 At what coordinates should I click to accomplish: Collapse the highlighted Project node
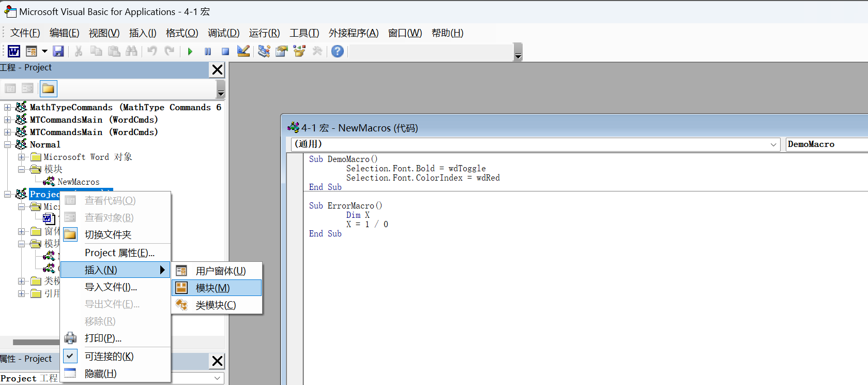coord(7,195)
